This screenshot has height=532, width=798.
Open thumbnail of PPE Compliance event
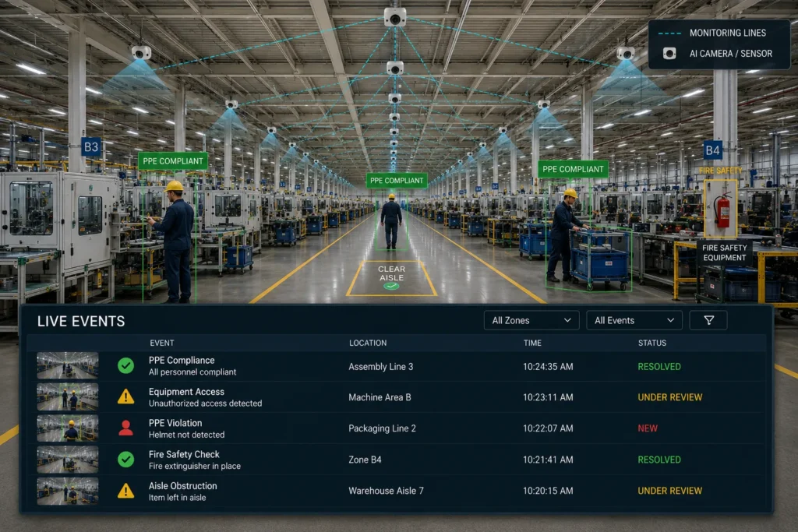tap(68, 365)
